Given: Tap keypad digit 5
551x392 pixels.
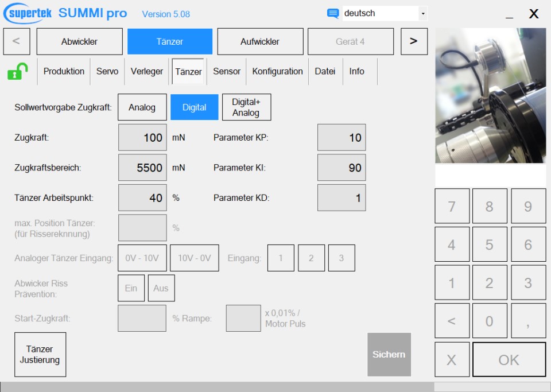Looking at the screenshot, I should tap(490, 244).
